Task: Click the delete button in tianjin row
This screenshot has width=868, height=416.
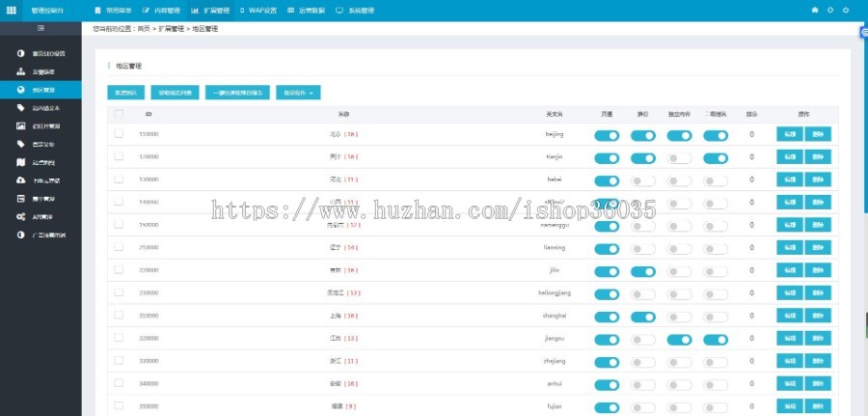Action: pos(818,156)
